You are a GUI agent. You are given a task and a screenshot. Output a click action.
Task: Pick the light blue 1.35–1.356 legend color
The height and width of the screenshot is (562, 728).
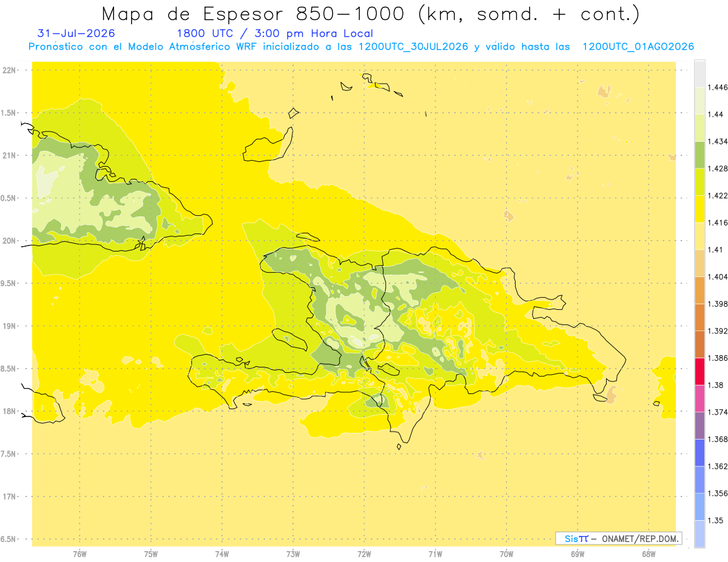699,506
